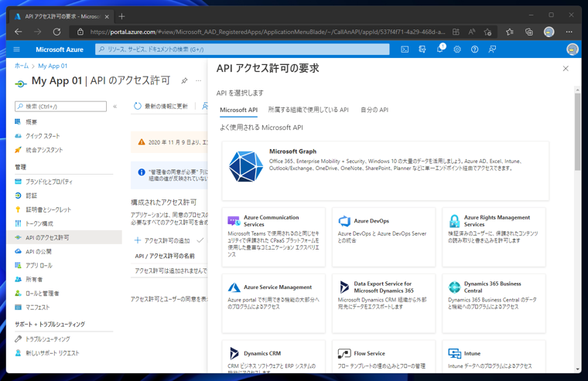Click the browser address bar
Screen dimensions: 588x381
click(268, 32)
